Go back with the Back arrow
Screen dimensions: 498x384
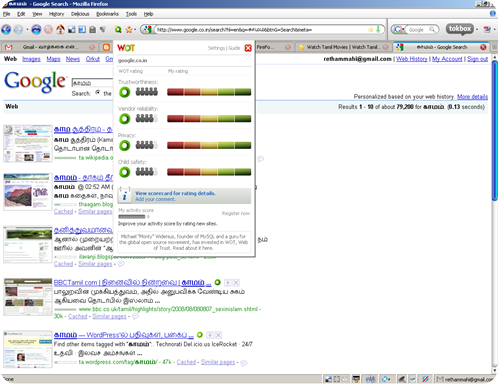coord(6,29)
